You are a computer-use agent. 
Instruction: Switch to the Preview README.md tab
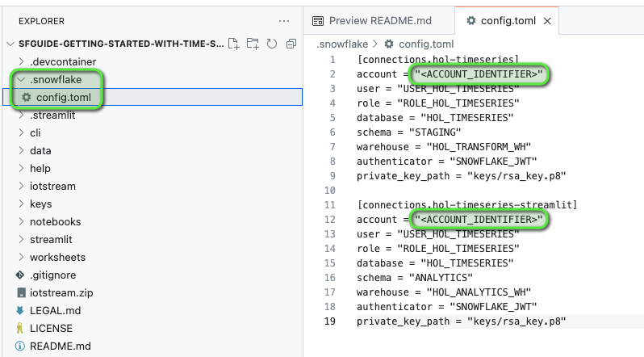pyautogui.click(x=371, y=20)
